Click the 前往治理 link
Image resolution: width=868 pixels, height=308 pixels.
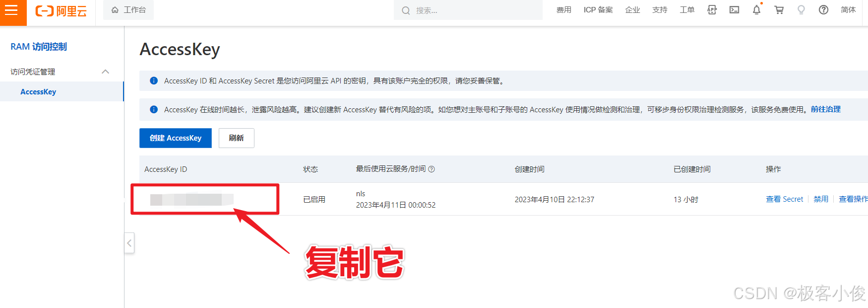tap(826, 109)
